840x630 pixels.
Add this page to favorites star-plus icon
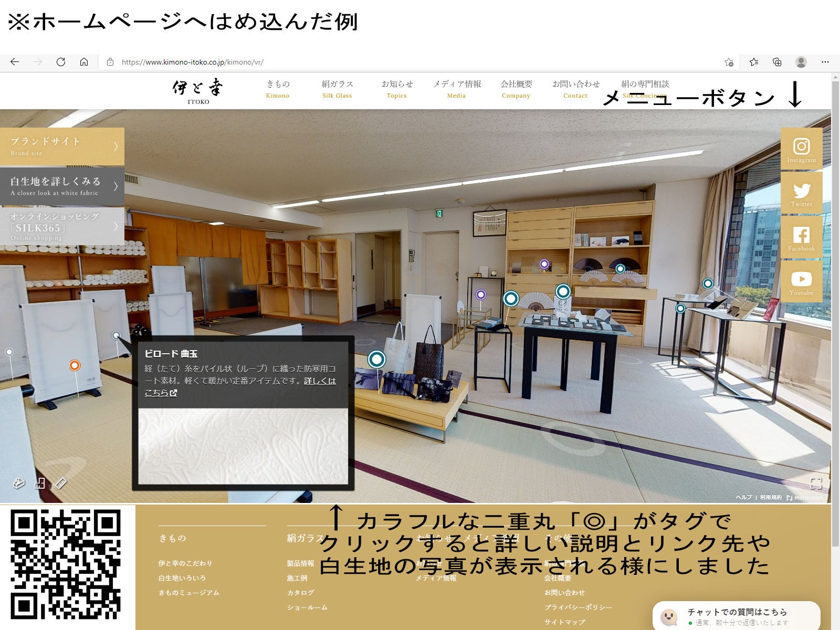(x=729, y=62)
